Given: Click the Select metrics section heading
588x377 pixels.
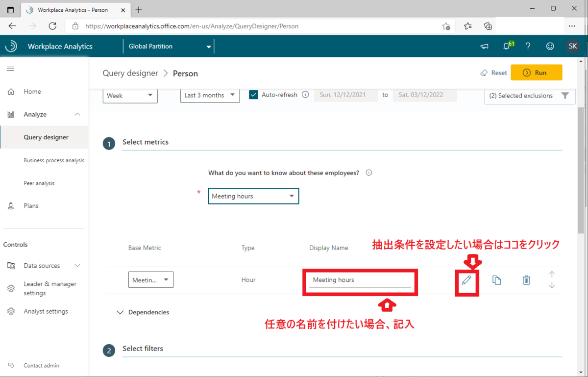Looking at the screenshot, I should [146, 142].
